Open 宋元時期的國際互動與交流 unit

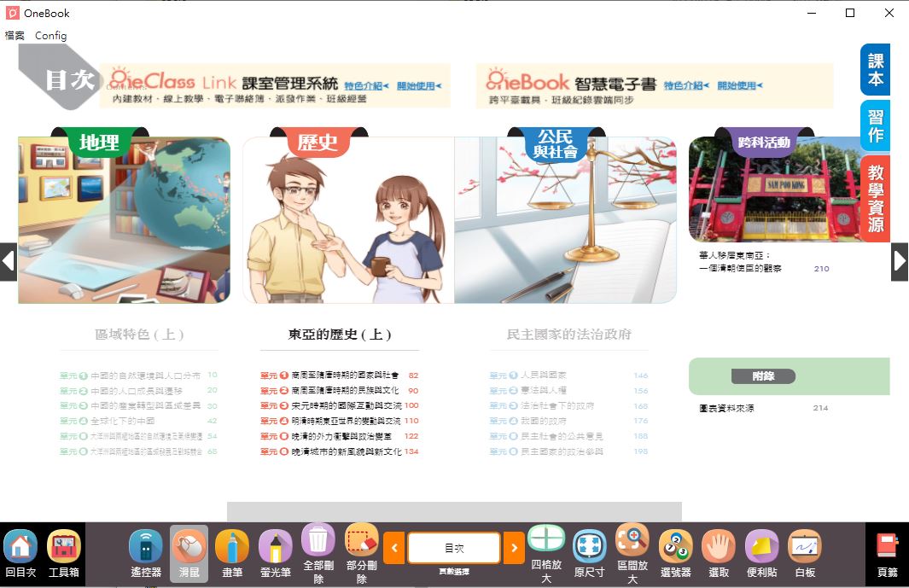pyautogui.click(x=340, y=405)
